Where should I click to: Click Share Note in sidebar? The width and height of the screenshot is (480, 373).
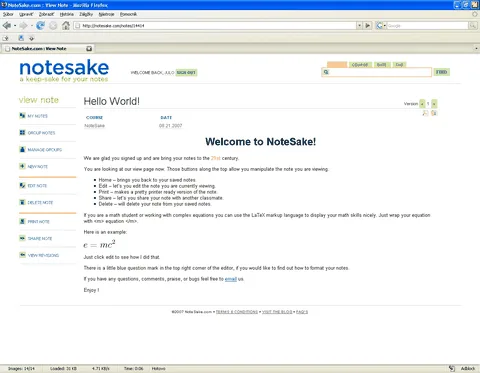pos(40,238)
